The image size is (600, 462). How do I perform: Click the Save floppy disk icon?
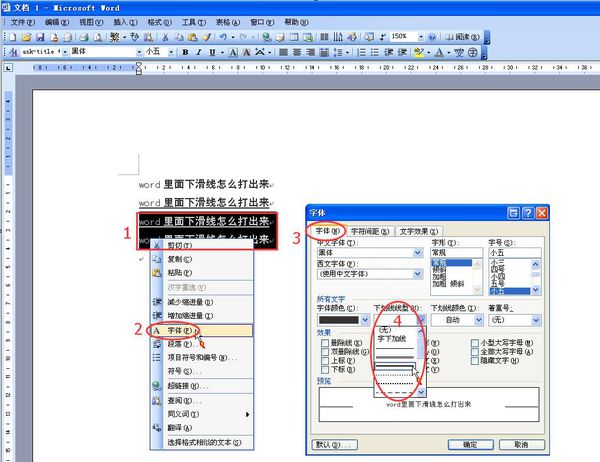click(x=40, y=37)
